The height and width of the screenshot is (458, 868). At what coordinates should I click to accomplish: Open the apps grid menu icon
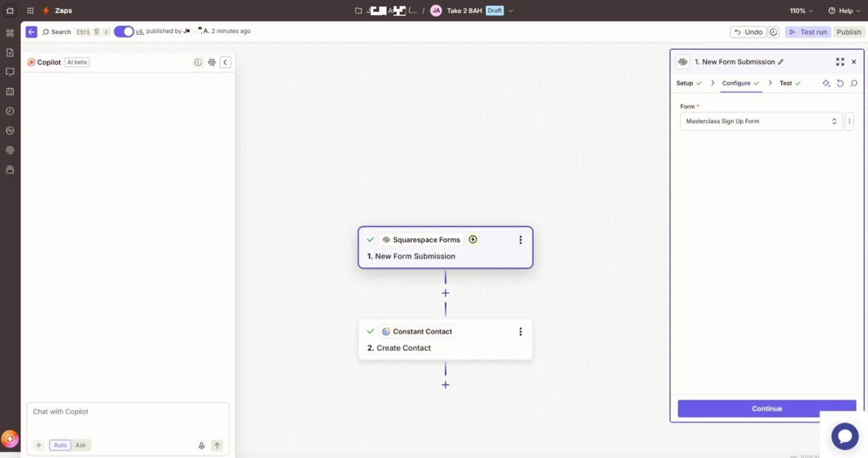pyautogui.click(x=30, y=11)
